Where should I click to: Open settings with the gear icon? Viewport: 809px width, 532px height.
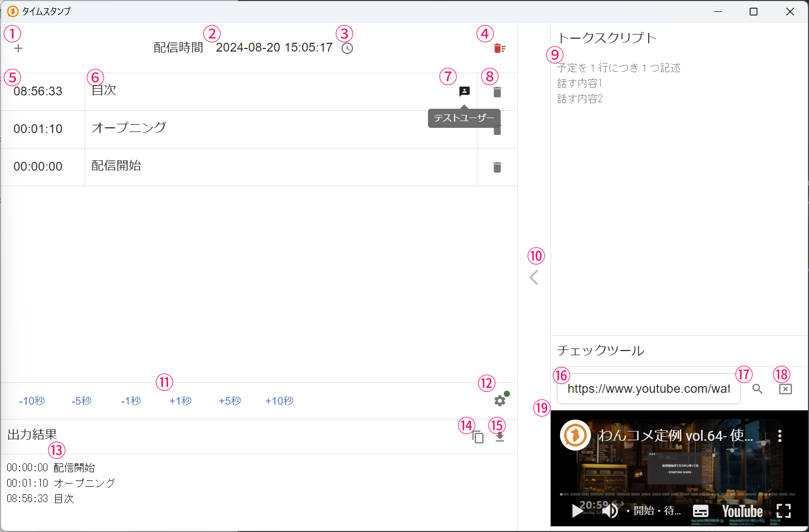[500, 401]
